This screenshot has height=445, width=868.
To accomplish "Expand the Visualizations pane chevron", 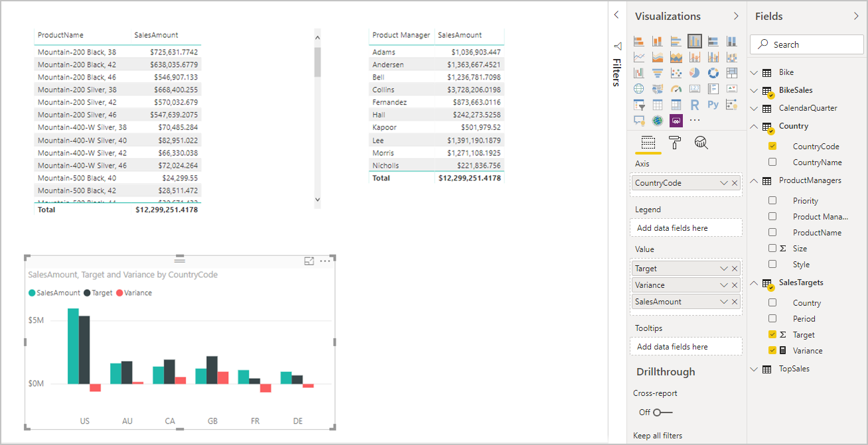I will point(737,15).
